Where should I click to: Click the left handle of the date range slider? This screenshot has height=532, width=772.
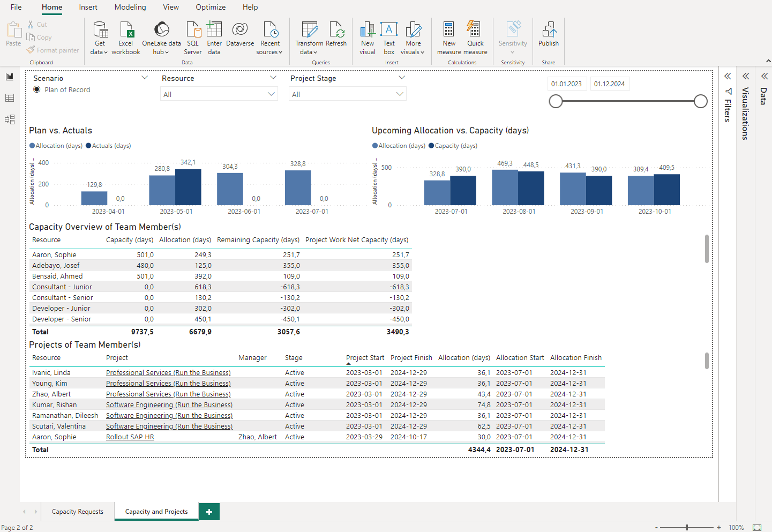click(556, 101)
